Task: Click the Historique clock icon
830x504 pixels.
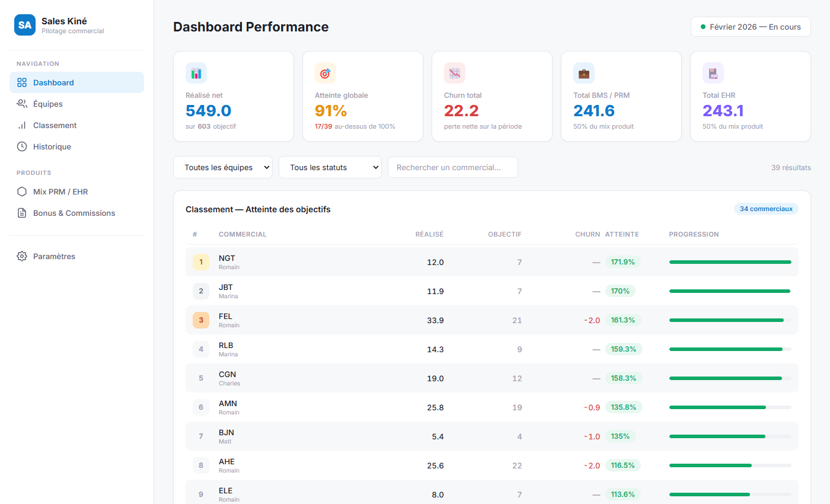Action: tap(21, 146)
